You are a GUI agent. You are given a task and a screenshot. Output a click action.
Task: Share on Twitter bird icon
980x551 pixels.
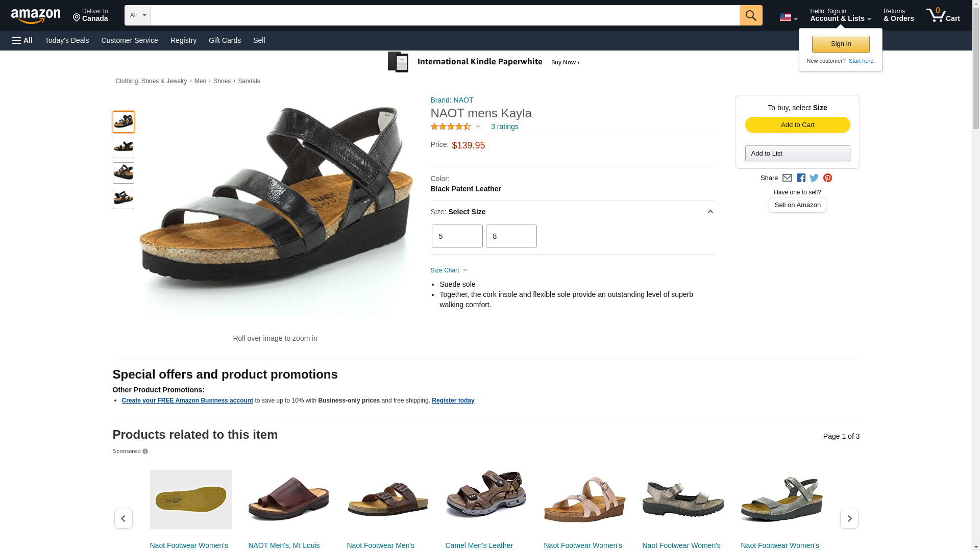coord(814,178)
